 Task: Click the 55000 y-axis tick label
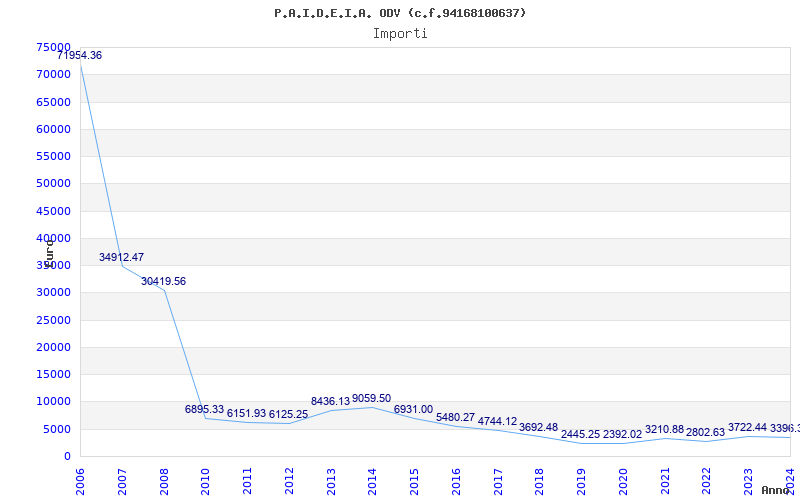(54, 156)
